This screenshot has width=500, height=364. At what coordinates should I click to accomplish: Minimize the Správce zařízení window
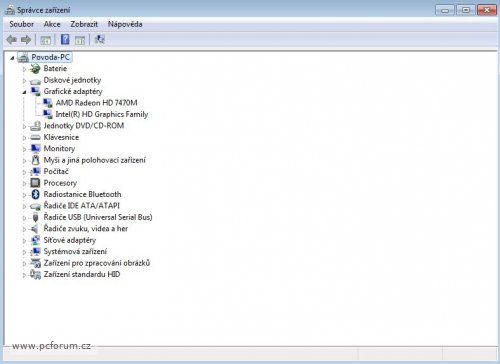coord(445,10)
